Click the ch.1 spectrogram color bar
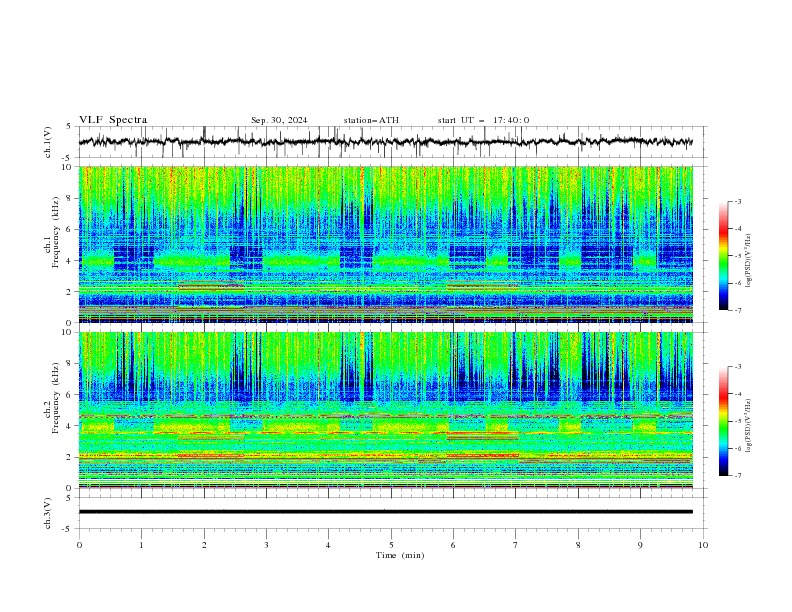The image size is (792, 612). [723, 256]
